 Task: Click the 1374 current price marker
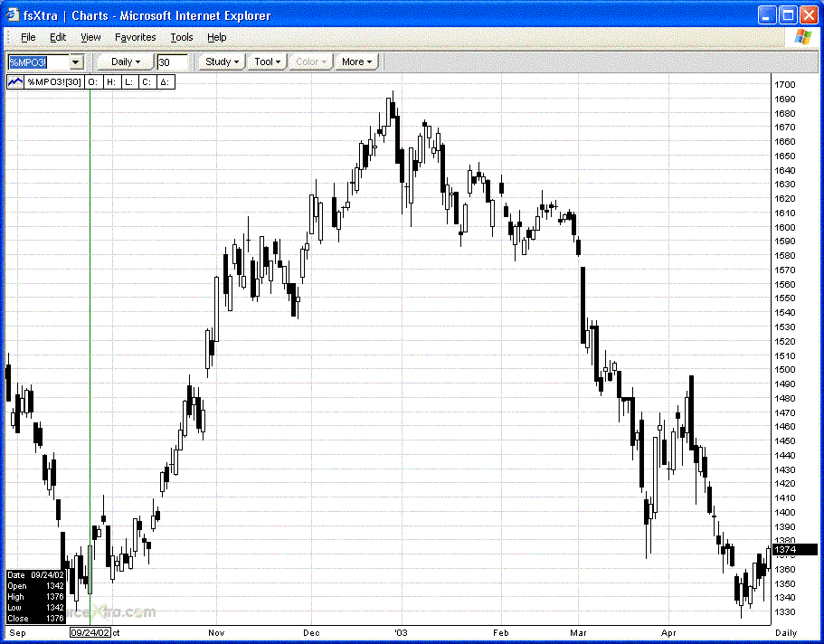click(796, 549)
